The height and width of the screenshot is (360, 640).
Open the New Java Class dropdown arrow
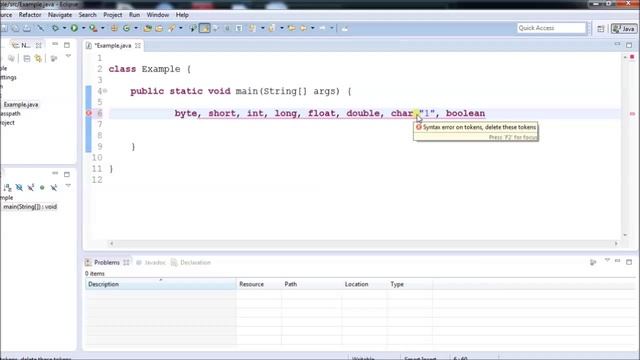click(x=136, y=28)
